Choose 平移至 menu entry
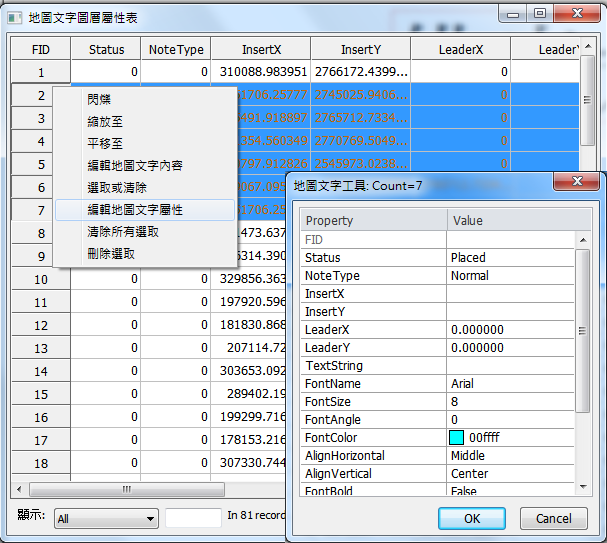The image size is (607, 543). [x=105, y=143]
